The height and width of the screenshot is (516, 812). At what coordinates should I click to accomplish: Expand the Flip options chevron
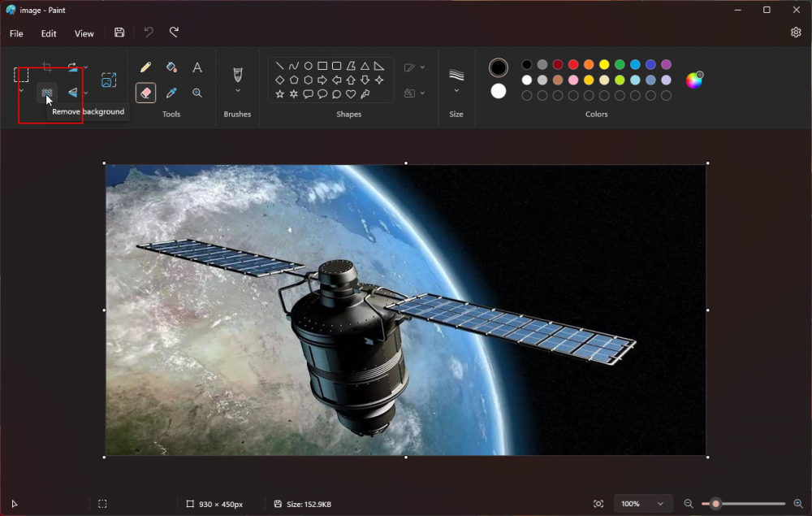[x=85, y=93]
